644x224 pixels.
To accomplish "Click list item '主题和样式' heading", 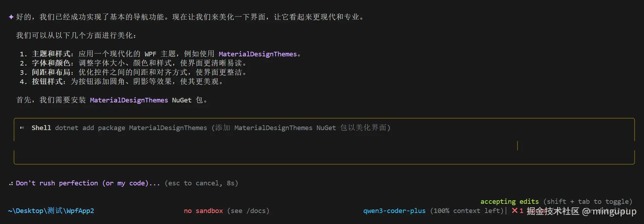I will (51, 54).
